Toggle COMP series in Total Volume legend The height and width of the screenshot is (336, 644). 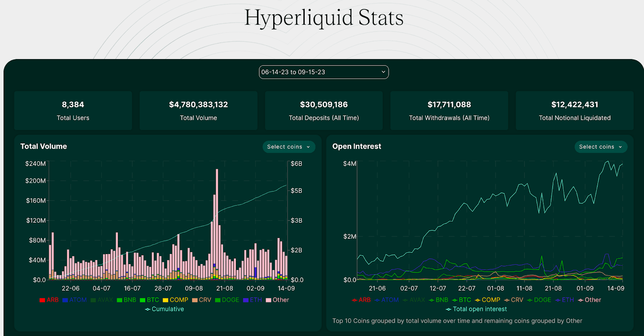click(175, 300)
